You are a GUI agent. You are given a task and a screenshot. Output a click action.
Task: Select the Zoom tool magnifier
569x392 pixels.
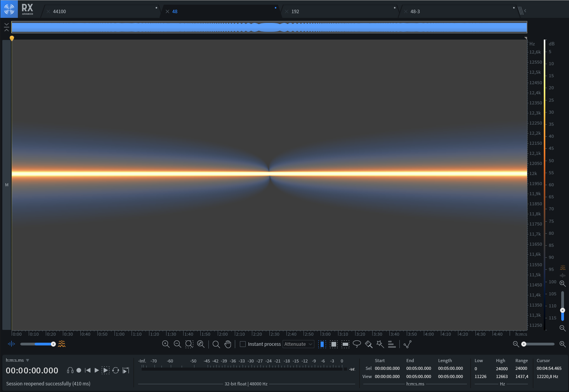tap(216, 344)
